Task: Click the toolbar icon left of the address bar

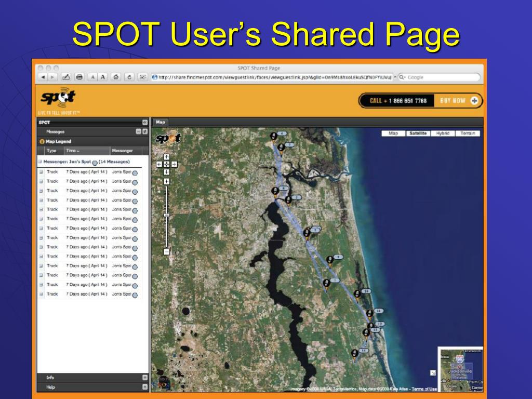Action: 143,77
